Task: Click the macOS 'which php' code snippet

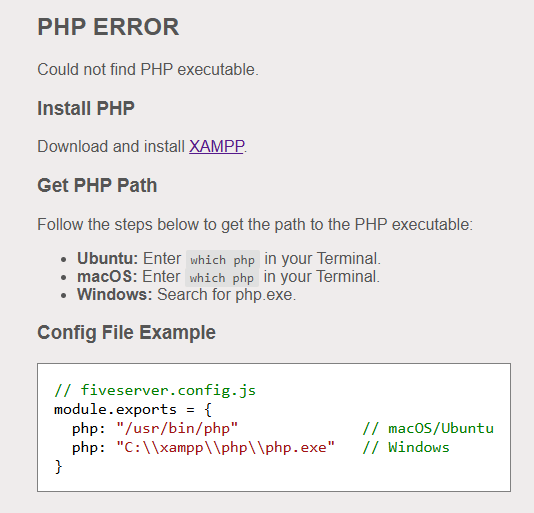Action: 222,277
